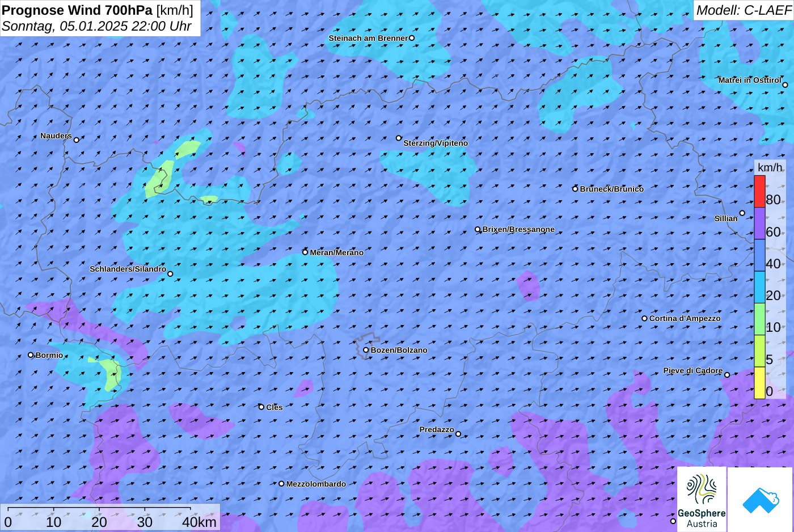Select the Cles location marker dot
The height and width of the screenshot is (532, 794).
pyautogui.click(x=261, y=407)
